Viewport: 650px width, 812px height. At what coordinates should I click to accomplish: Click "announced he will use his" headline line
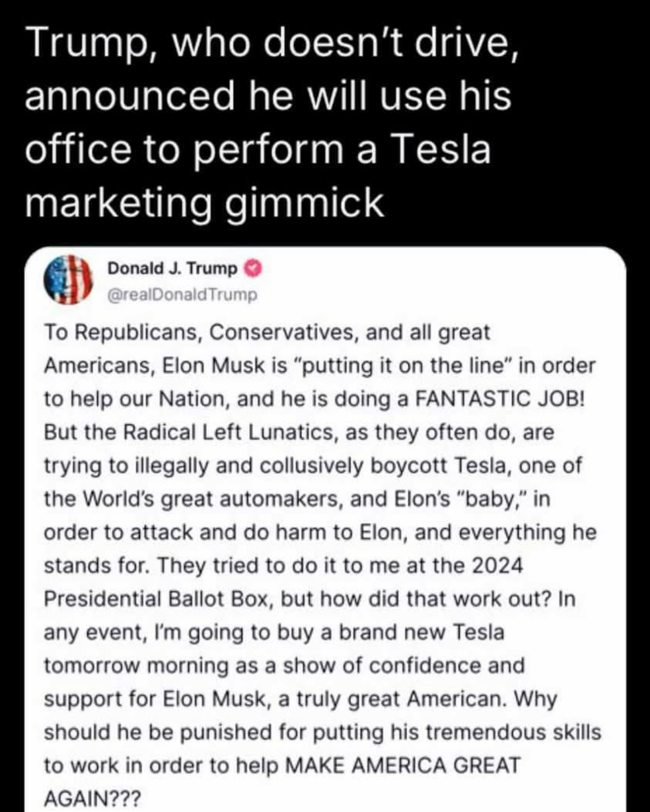pyautogui.click(x=268, y=96)
